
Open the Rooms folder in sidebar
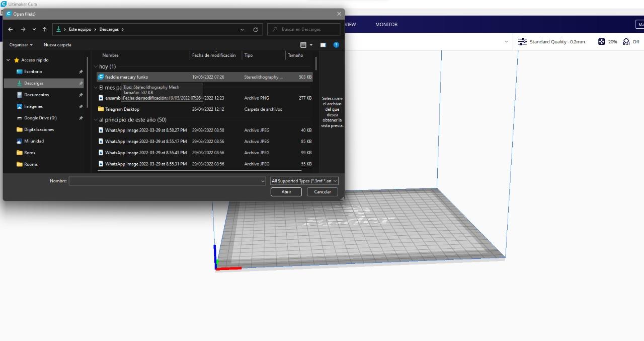pyautogui.click(x=31, y=164)
